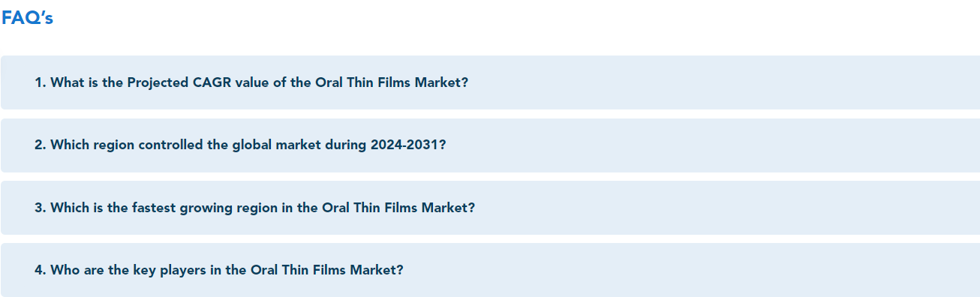Open FAQ item number 2
Viewport: 980px width, 297px height.
(490, 145)
